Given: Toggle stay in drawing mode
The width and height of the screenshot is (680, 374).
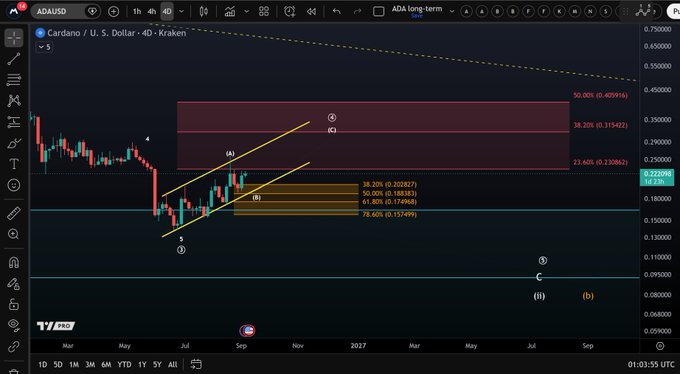Looking at the screenshot, I should pyautogui.click(x=14, y=284).
